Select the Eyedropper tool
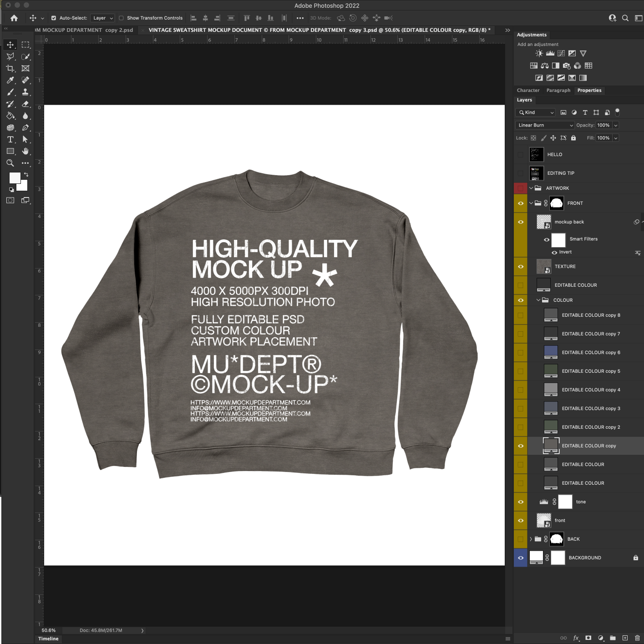 (10, 80)
